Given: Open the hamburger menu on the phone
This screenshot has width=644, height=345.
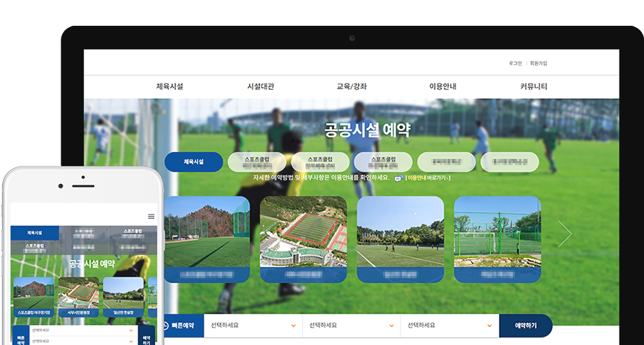Looking at the screenshot, I should [x=151, y=216].
